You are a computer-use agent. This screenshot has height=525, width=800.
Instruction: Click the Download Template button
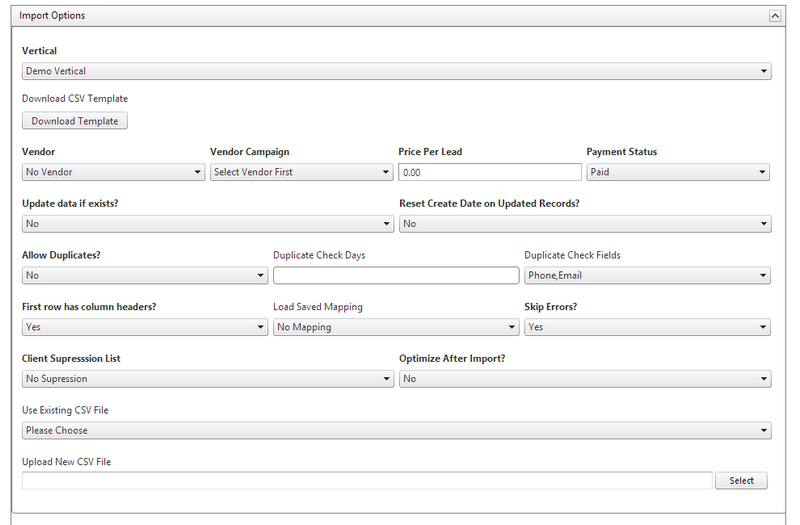74,121
